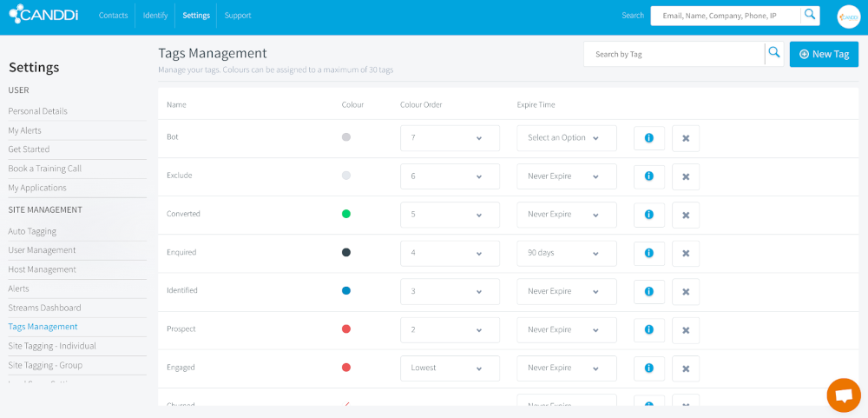The image size is (868, 418).
Task: Show info for the Prospect tag
Action: coord(648,330)
